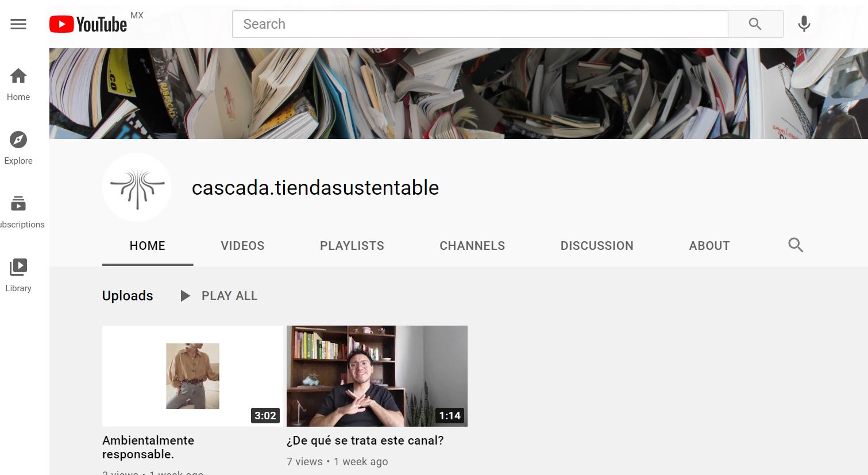This screenshot has height=475, width=868.
Task: Open the ¿De qué se trata thumbnail
Action: 377,376
